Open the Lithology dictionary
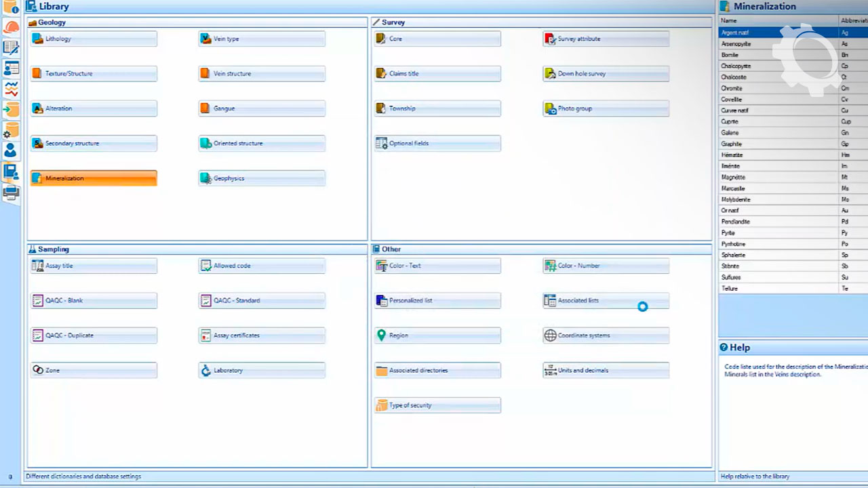The image size is (868, 488). [94, 39]
